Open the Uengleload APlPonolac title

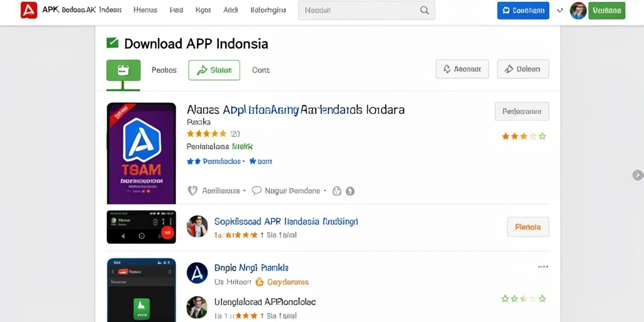click(x=265, y=302)
